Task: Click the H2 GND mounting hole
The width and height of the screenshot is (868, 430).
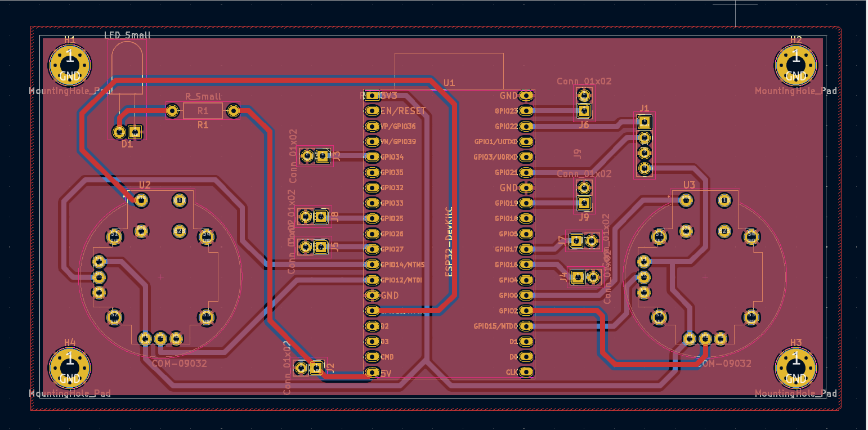Action: [795, 64]
